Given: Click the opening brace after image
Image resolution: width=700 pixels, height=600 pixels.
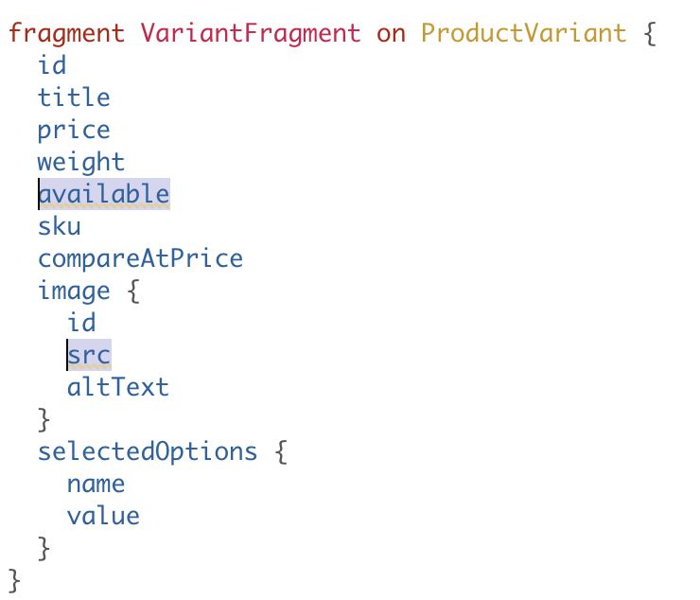Looking at the screenshot, I should [133, 291].
